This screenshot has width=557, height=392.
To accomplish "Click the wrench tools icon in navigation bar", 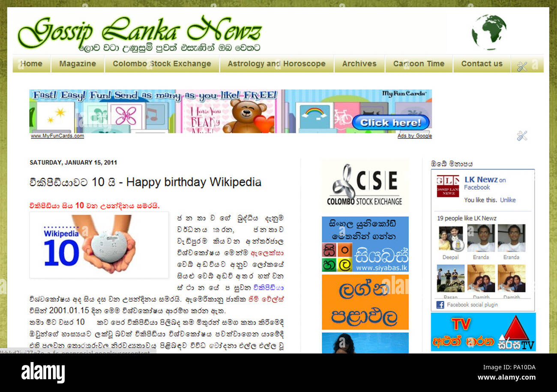I will click(521, 66).
